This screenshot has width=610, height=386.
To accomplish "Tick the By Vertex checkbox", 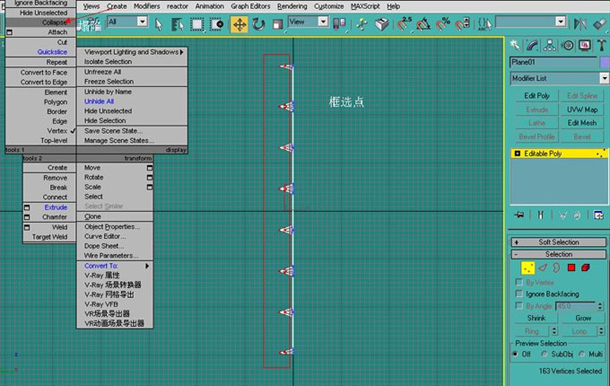I will [519, 282].
